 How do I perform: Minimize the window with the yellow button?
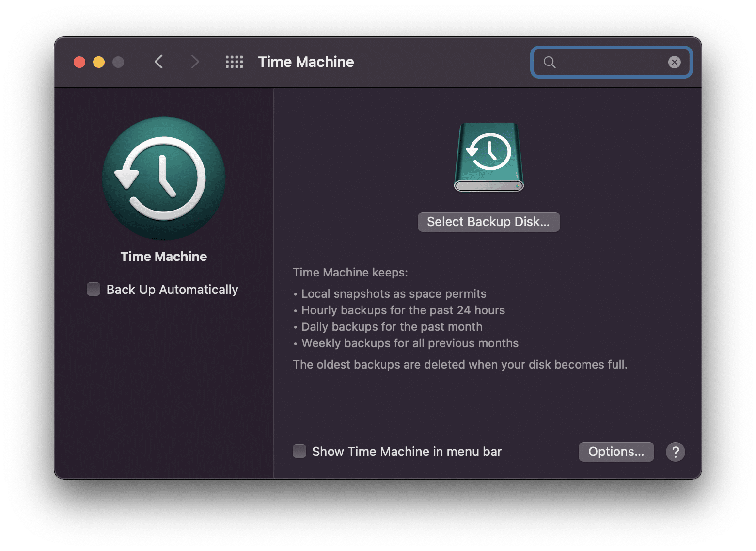(99, 62)
